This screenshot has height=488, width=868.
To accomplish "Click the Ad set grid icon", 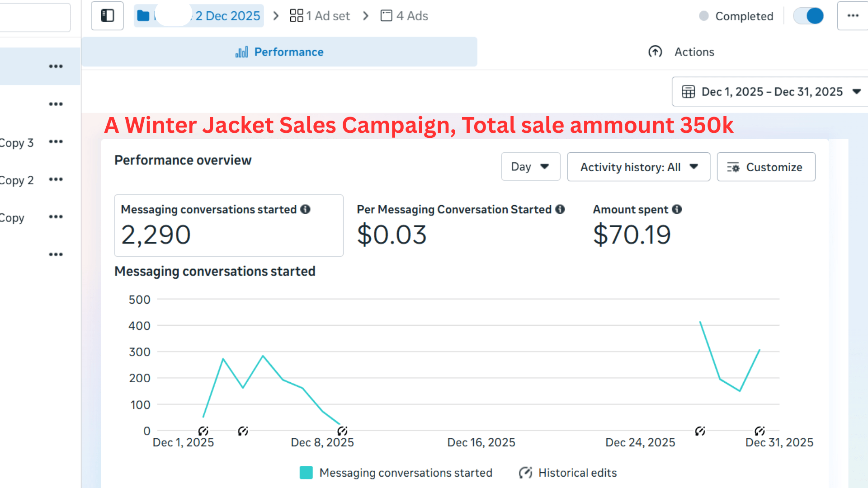I will 296,16.
